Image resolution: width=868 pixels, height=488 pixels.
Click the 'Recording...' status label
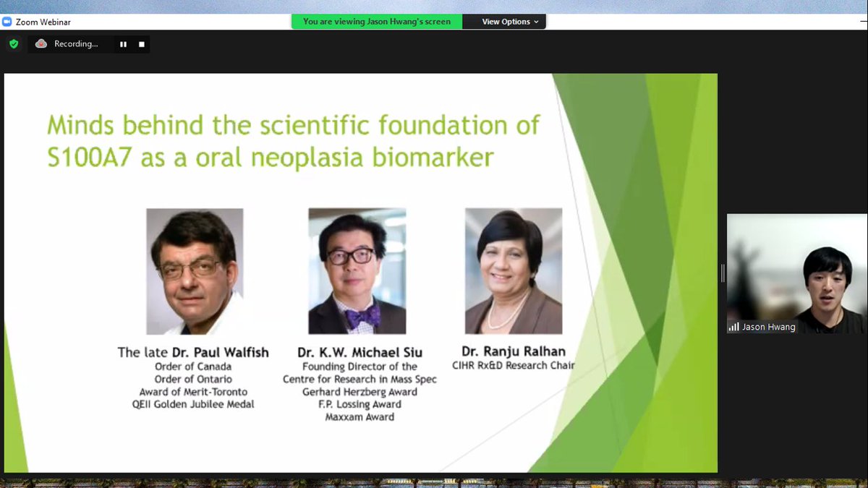coord(76,44)
